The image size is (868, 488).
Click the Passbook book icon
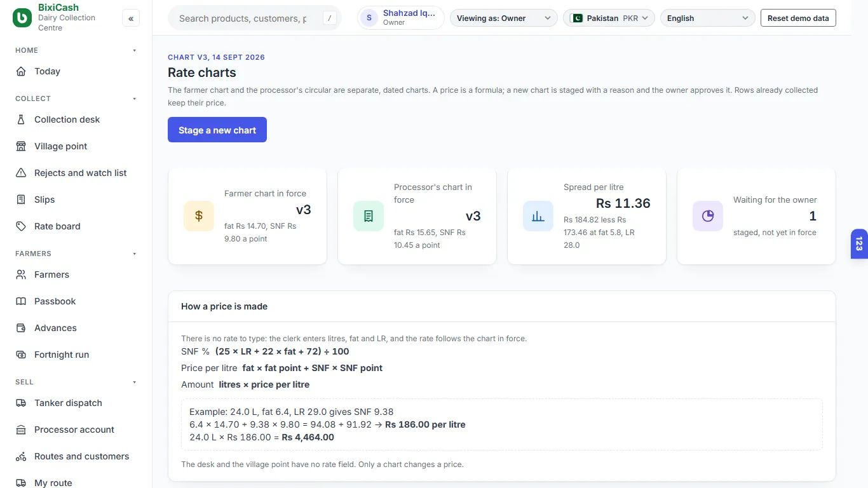click(21, 301)
